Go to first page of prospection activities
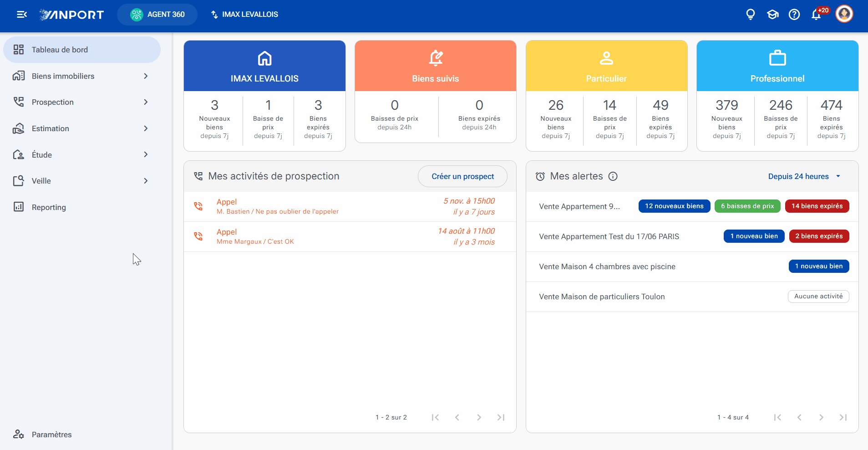 coord(435,417)
